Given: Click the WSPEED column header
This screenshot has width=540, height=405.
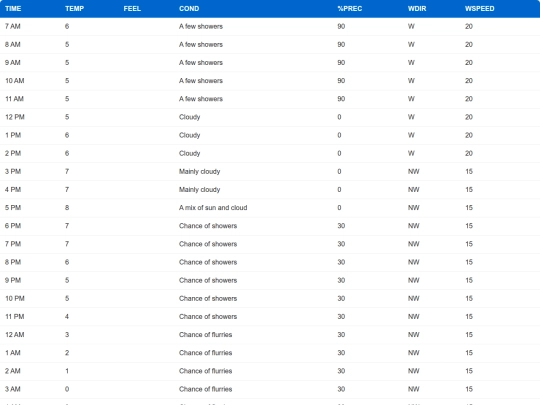Looking at the screenshot, I should pyautogui.click(x=480, y=9).
